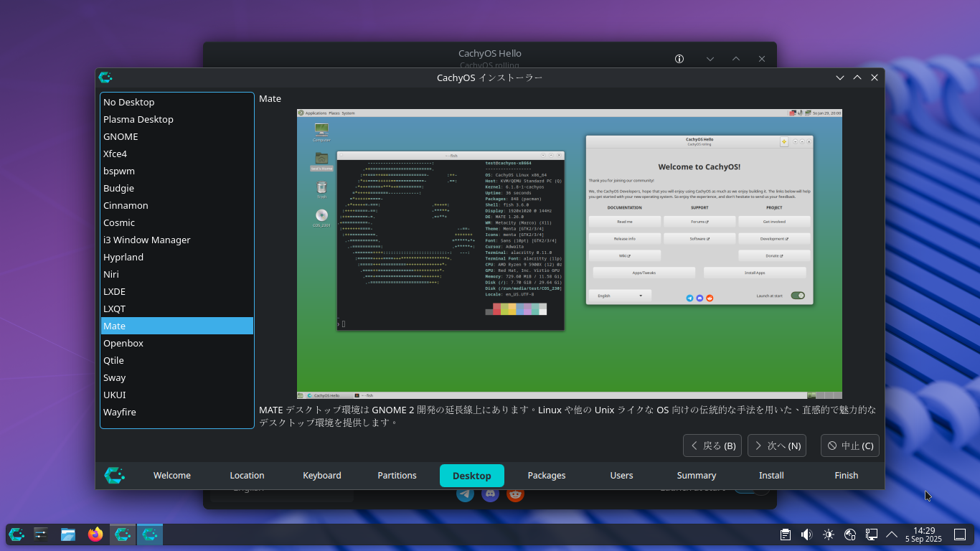
Task: Open the file manager from taskbar
Action: 68,534
